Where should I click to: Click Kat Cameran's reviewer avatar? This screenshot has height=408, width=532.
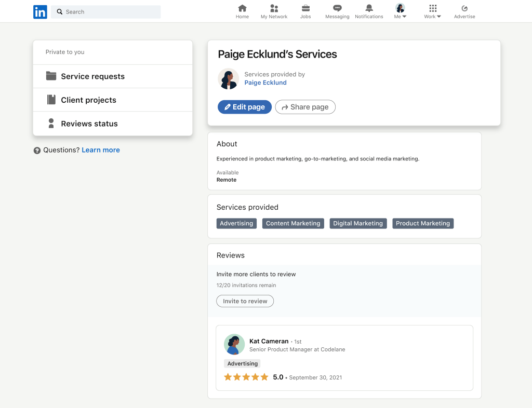[234, 344]
